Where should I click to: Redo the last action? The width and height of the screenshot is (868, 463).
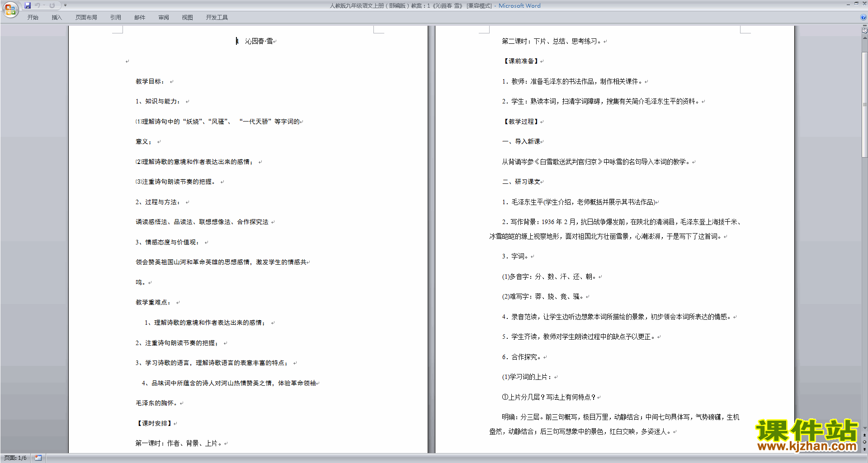coord(52,5)
